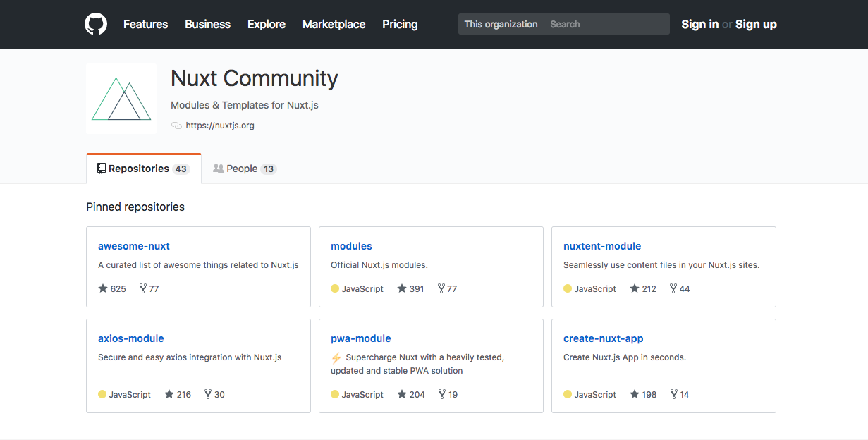Screen dimensions: 868x440
Task: Click the yellow JavaScript language dot on modules
Action: pyautogui.click(x=335, y=288)
